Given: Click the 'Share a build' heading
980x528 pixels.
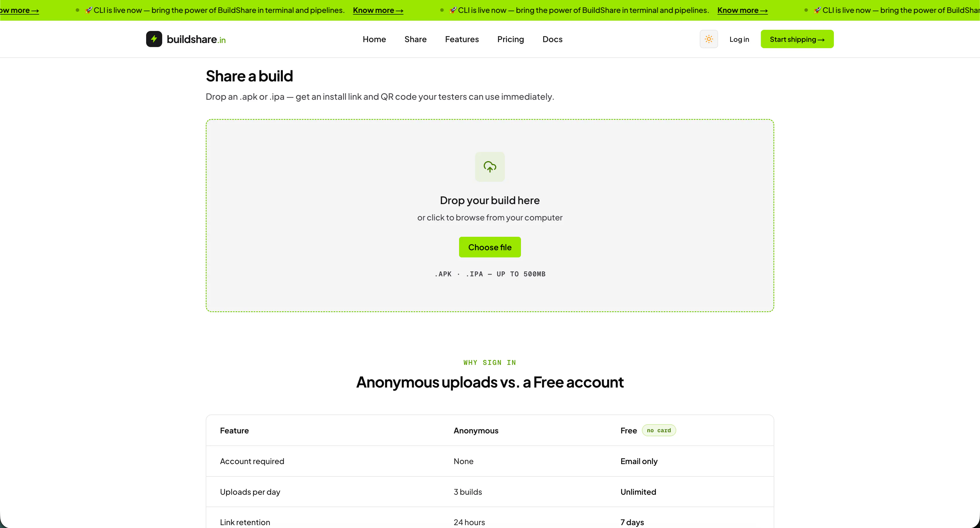Looking at the screenshot, I should pos(249,76).
